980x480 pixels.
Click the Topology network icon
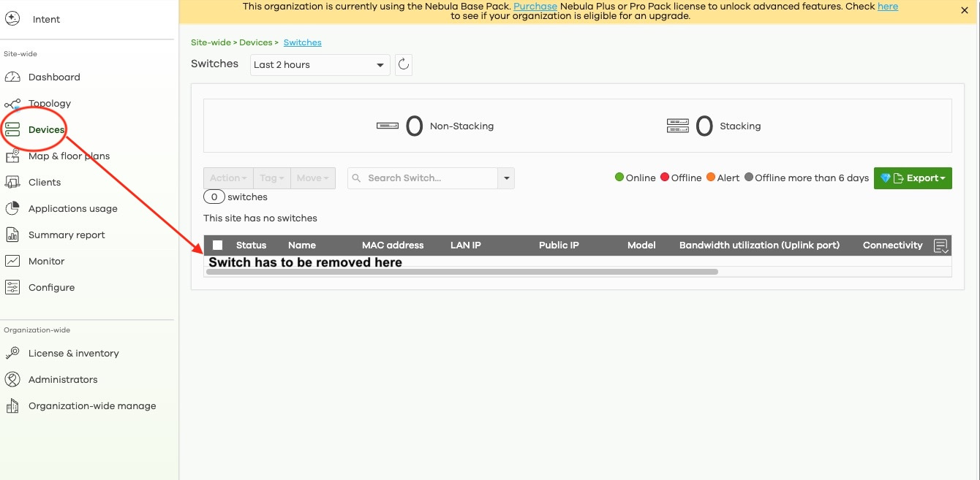(x=12, y=104)
